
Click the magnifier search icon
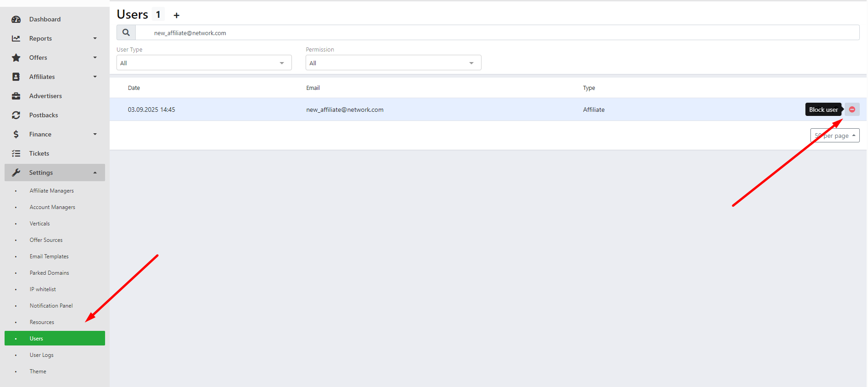point(126,32)
